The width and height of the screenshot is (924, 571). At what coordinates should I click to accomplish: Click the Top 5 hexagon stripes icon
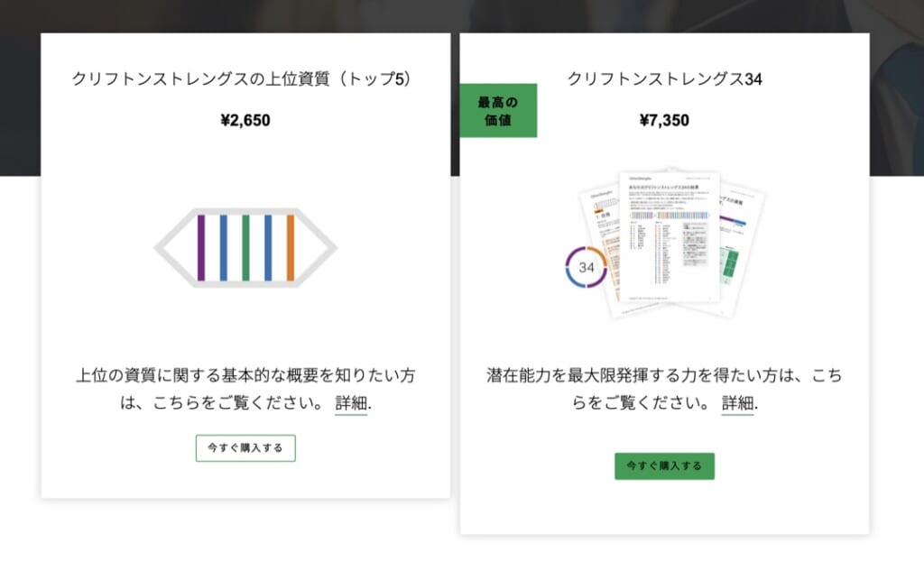click(x=245, y=248)
